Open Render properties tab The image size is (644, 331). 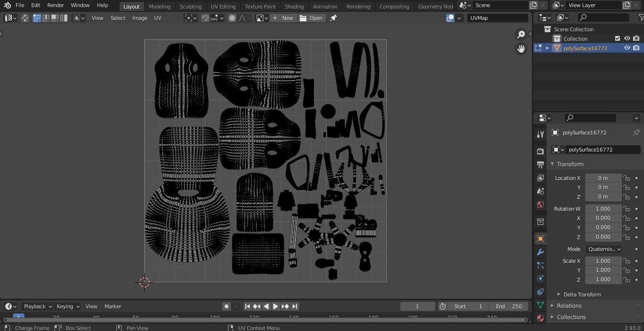point(540,151)
